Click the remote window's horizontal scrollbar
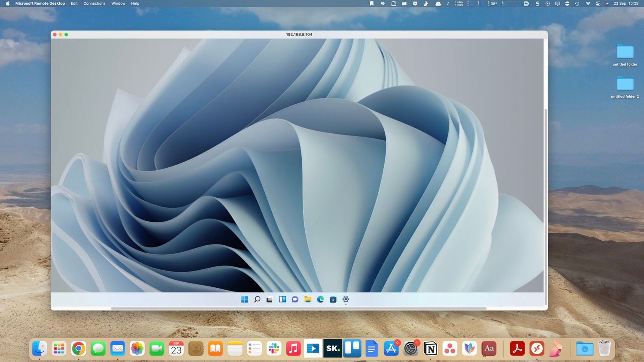Image resolution: width=644 pixels, height=362 pixels. (299, 308)
